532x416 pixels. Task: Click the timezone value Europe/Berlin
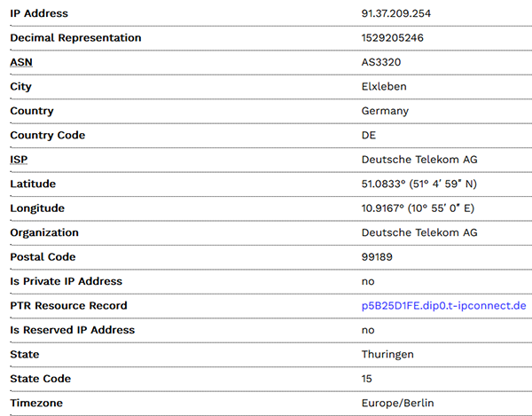point(397,403)
